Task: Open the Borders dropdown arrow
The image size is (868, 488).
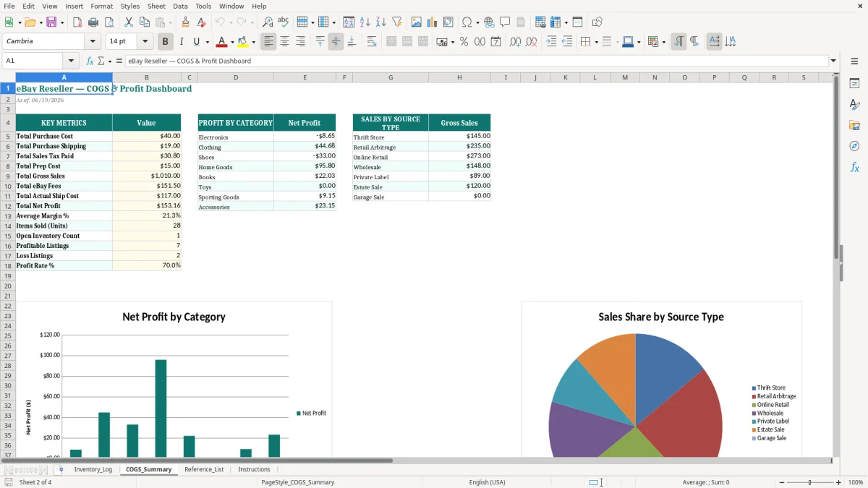Action: pyautogui.click(x=596, y=42)
